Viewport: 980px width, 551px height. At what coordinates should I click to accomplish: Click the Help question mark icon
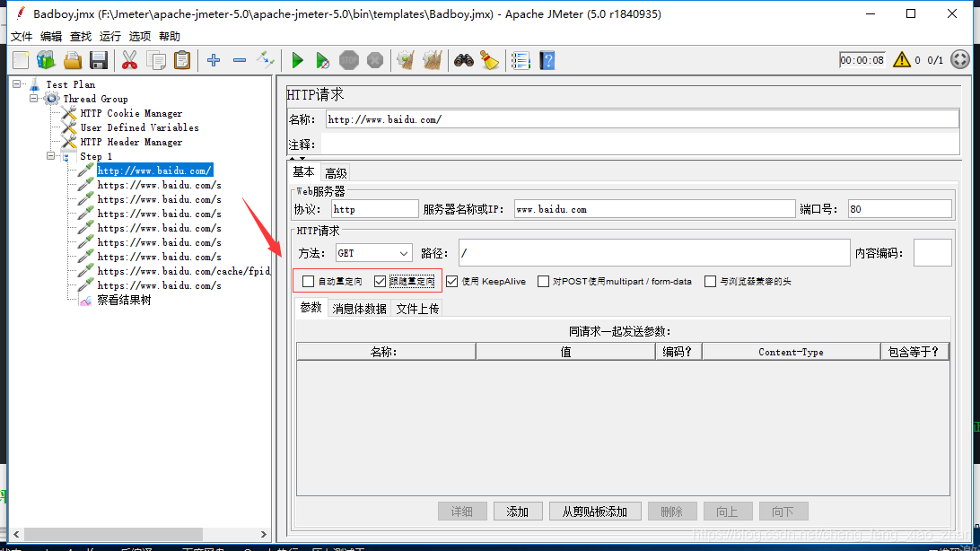click(547, 61)
